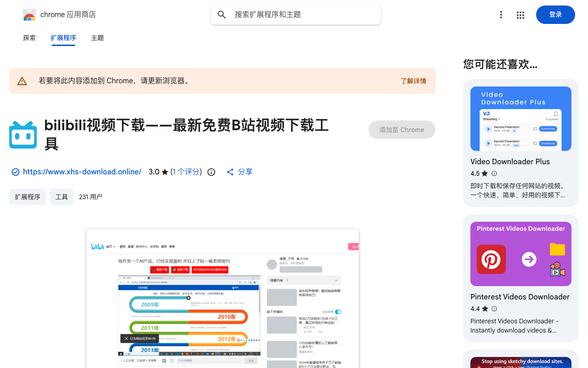Open the Pinterest Videos Downloader title
Screen dimensions: 588x368
520,297
